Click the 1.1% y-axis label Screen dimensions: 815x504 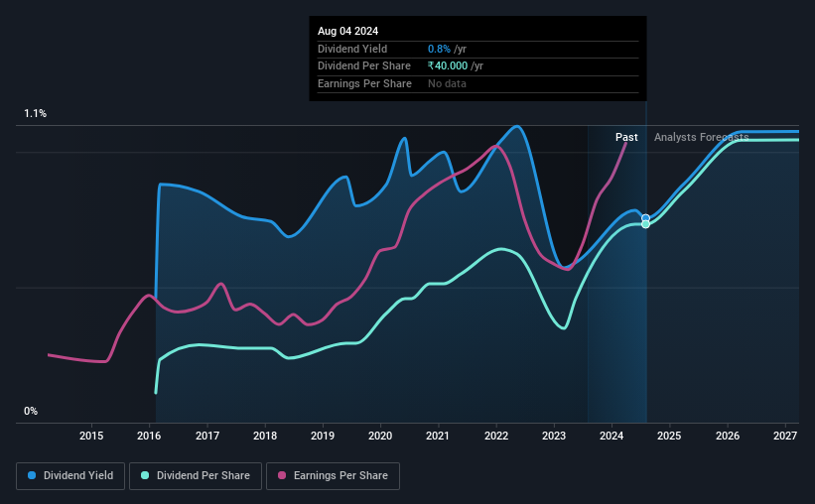(x=36, y=113)
